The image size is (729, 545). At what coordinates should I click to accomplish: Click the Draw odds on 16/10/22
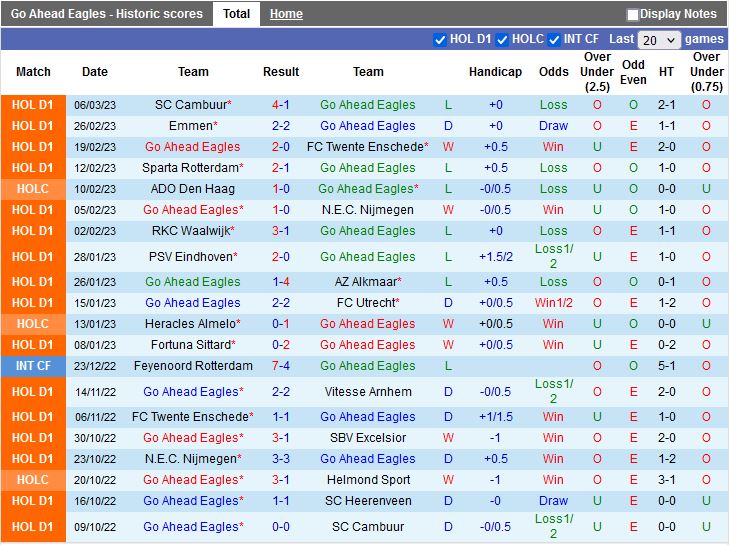coord(553,501)
